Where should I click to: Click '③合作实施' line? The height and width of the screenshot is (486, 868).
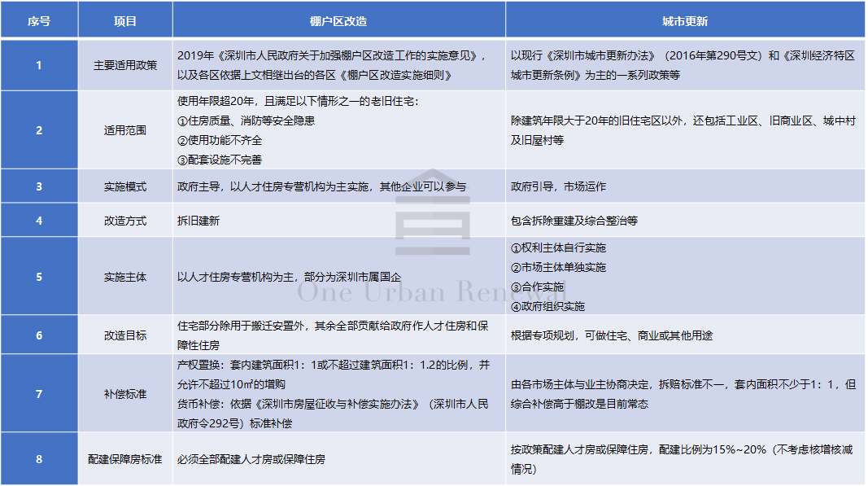pyautogui.click(x=537, y=287)
